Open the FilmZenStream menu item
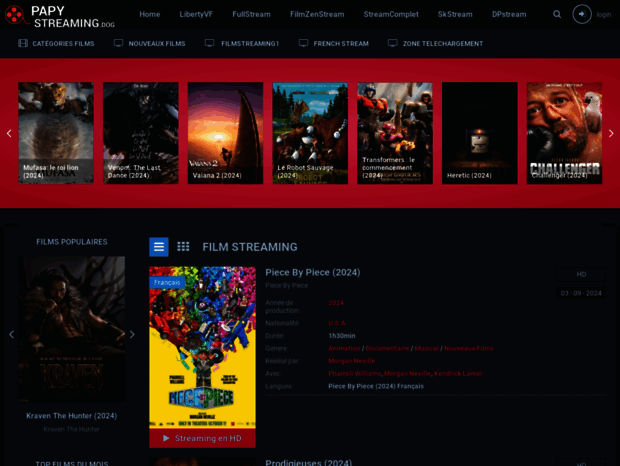Viewport: 620px width, 466px height. 317,14
